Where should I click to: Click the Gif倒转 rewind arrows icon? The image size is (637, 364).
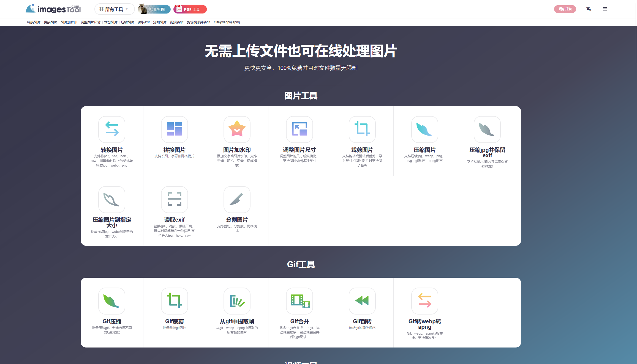click(362, 301)
